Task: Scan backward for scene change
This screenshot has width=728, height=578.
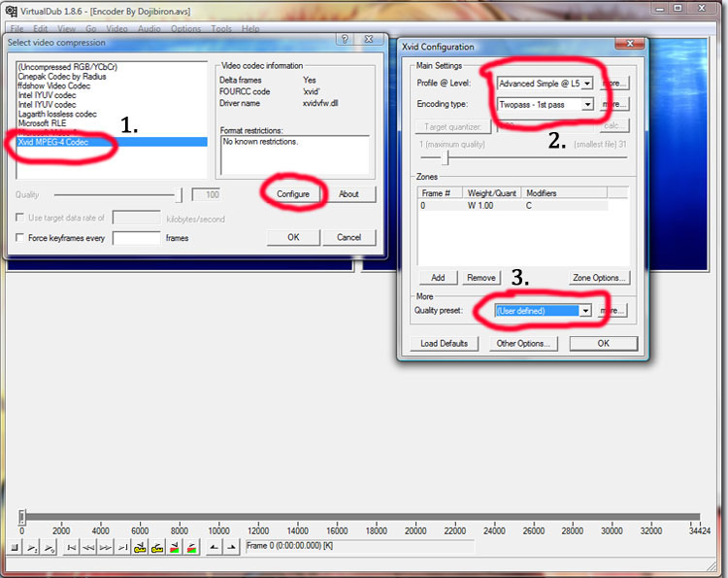Action: 174,547
